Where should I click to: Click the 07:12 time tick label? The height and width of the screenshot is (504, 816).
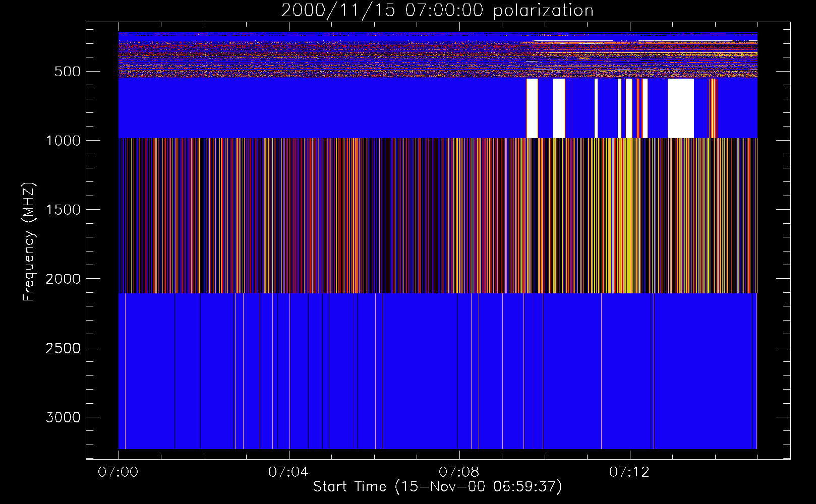coord(629,472)
